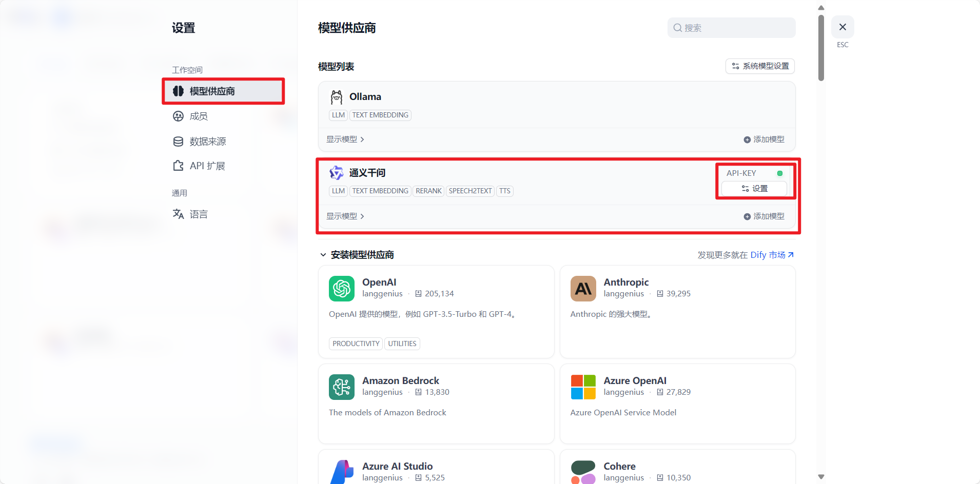Select the Azure AI Studio card title
Viewport: 980px width, 484px height.
[x=397, y=467]
